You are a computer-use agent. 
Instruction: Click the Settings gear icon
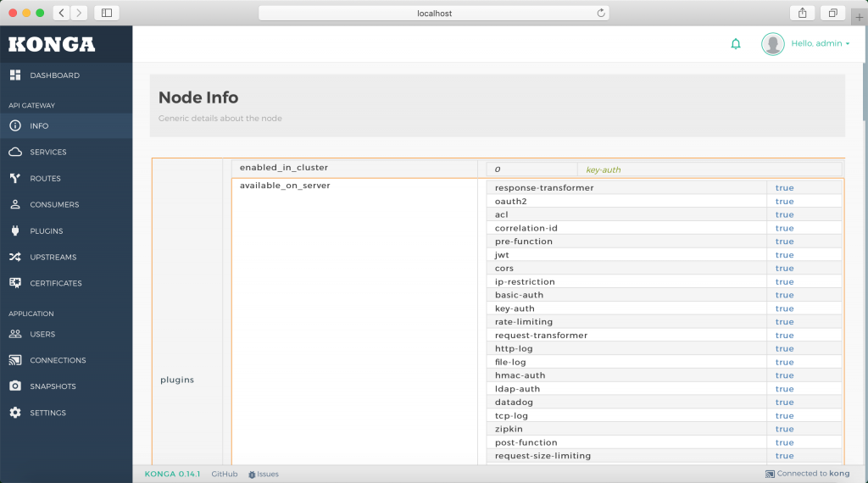click(15, 412)
